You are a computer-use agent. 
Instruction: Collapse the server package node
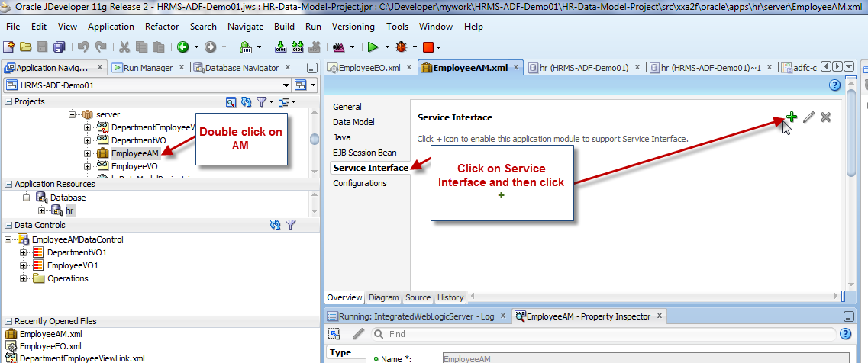[72, 114]
